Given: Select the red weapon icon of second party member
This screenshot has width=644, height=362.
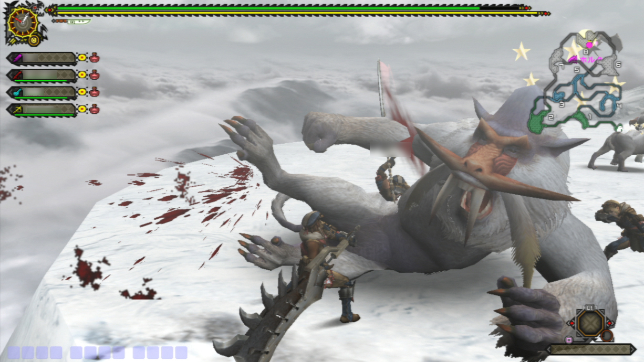Looking at the screenshot, I should click(17, 75).
